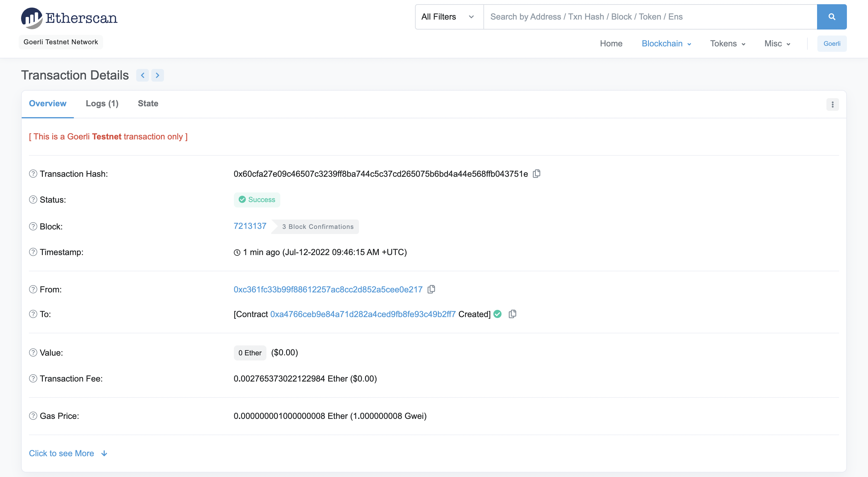The image size is (868, 477).
Task: Switch to the State tab
Action: coord(148,104)
